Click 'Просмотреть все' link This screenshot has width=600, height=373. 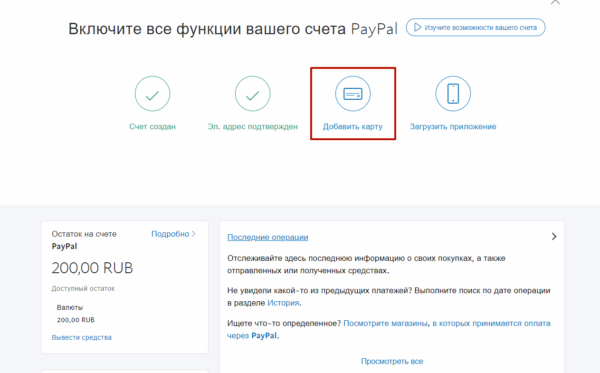pyautogui.click(x=392, y=361)
